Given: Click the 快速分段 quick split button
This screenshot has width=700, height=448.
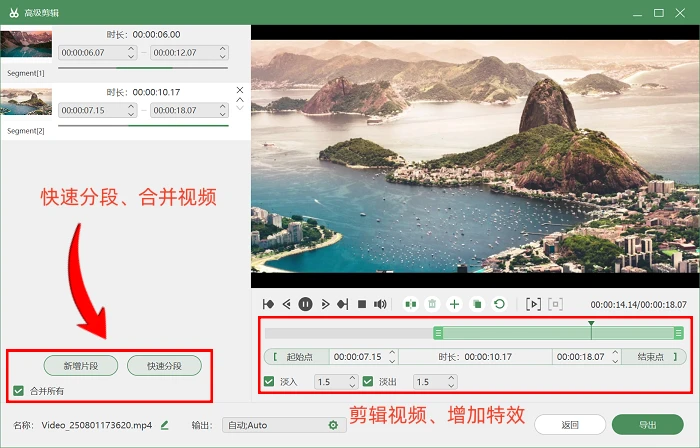Looking at the screenshot, I should 164,366.
